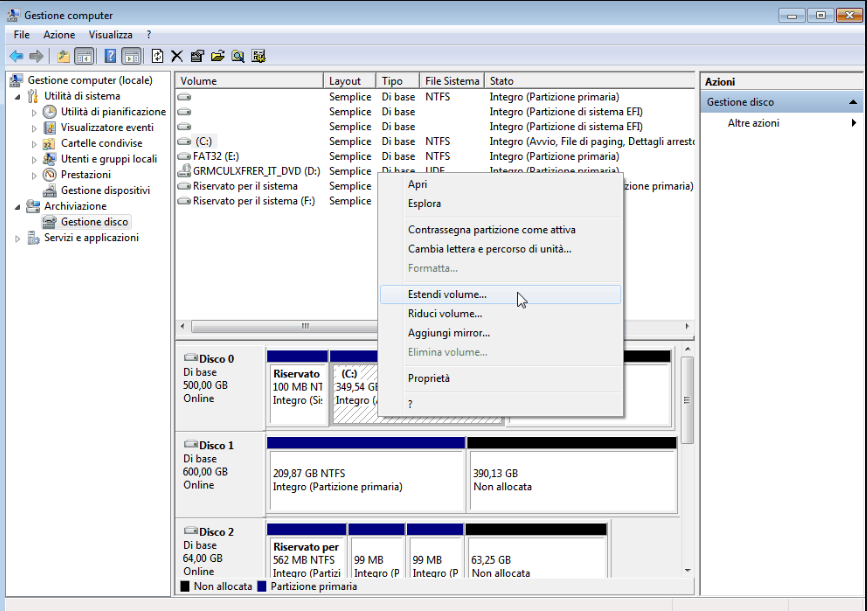Viewport: 867px width, 611px height.
Task: Open the Azione menu
Action: click(x=59, y=35)
